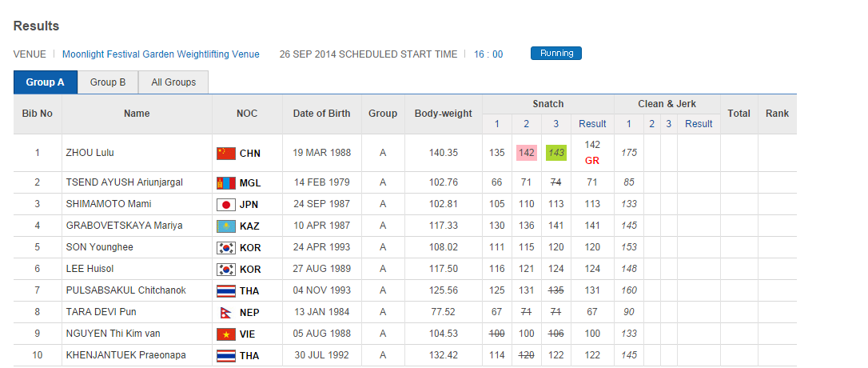This screenshot has width=868, height=368.
Task: Click the Running status button
Action: [x=556, y=54]
